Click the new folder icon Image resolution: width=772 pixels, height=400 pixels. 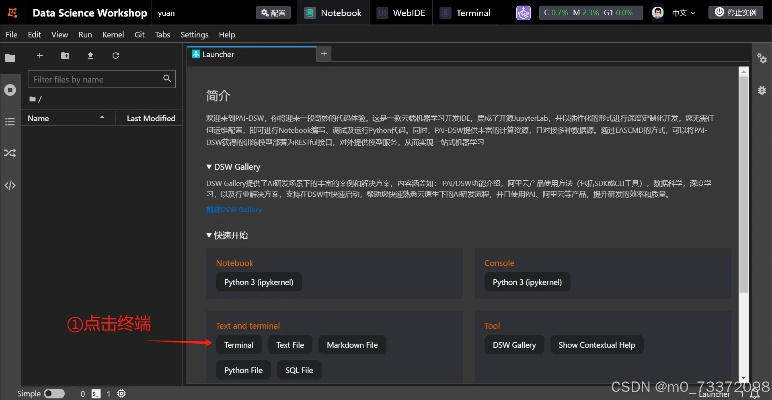(x=65, y=55)
